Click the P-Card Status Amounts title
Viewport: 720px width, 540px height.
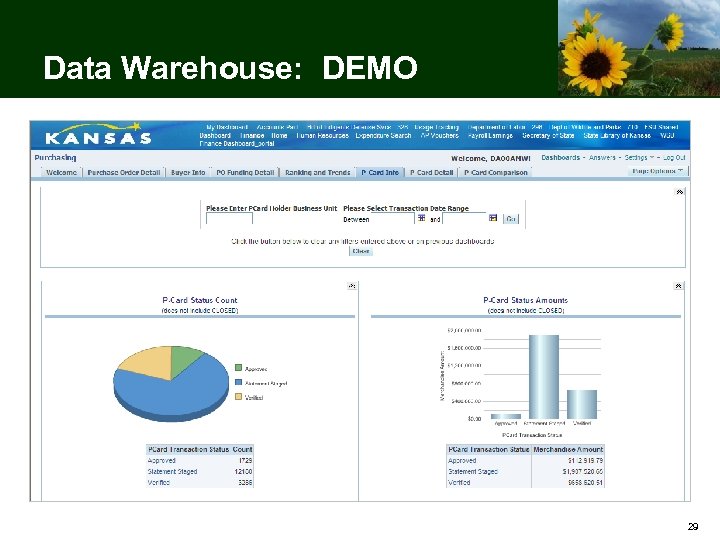[525, 300]
